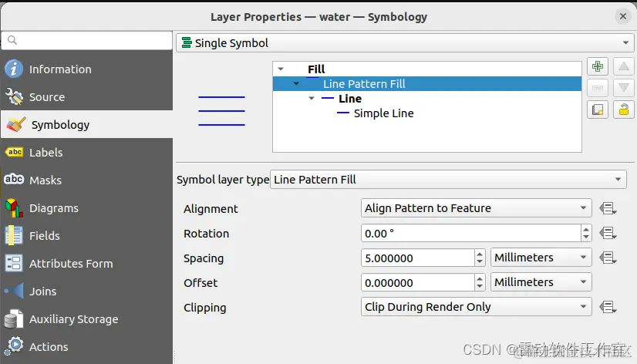Screen dimensions: 637x364
Task: Select the Line Pattern Fill tree row
Action: coord(427,84)
